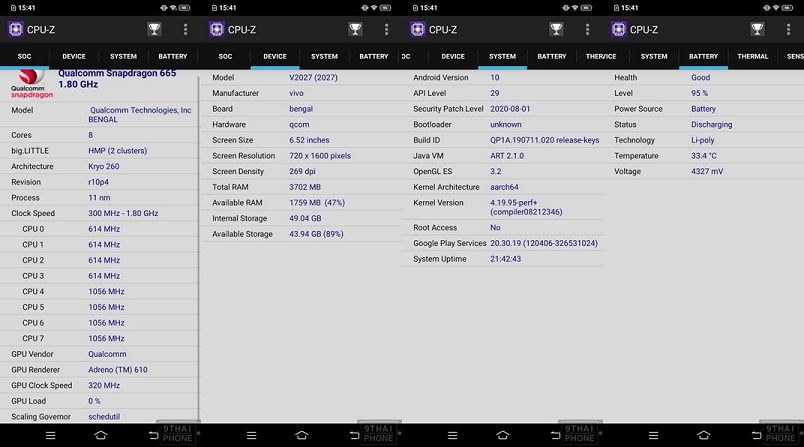
Task: Click the 'Qualcomm Snapdragon 665' heading
Action: click(x=117, y=73)
